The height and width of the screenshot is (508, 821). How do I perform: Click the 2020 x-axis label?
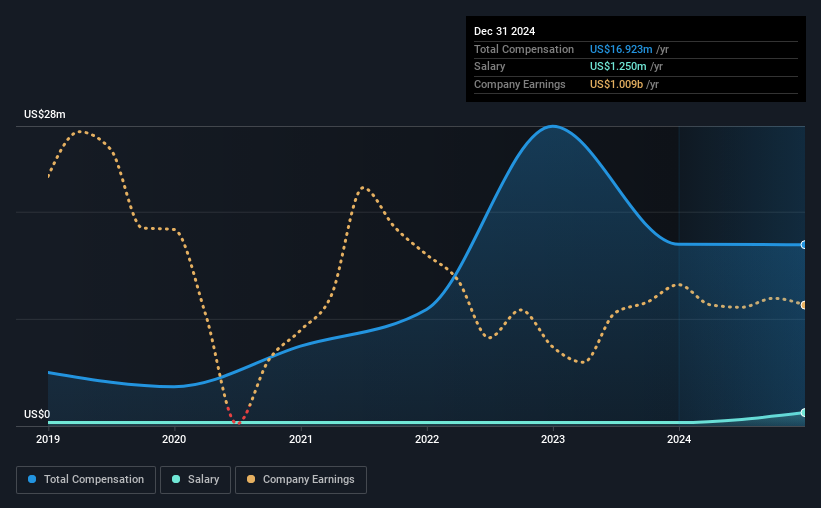click(174, 439)
